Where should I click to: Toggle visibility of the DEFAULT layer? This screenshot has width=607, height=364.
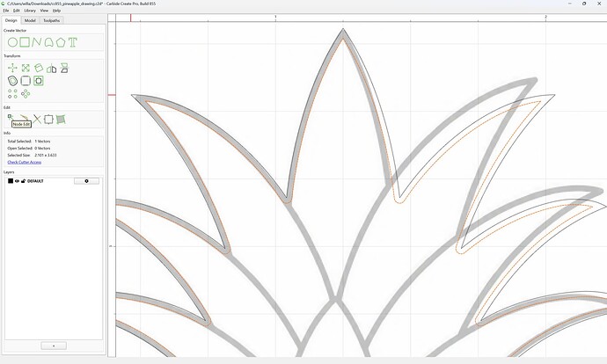click(17, 181)
